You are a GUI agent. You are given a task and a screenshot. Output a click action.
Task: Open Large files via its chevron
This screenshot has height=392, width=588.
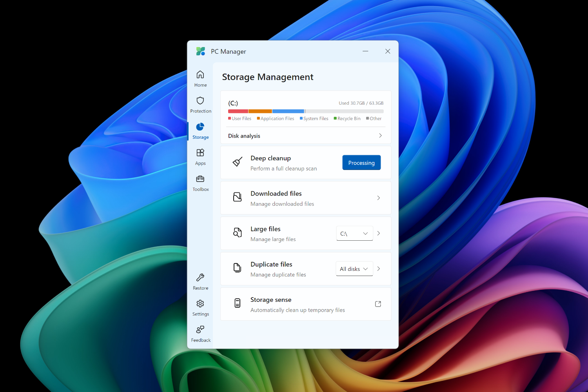(x=379, y=233)
